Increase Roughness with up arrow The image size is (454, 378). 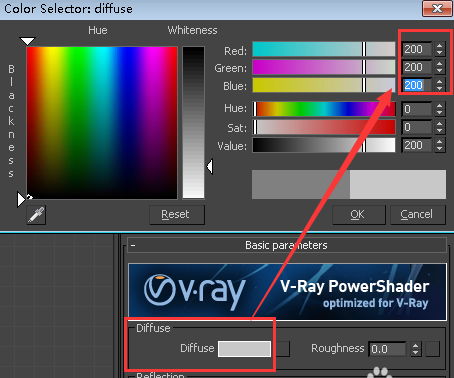[x=415, y=346]
